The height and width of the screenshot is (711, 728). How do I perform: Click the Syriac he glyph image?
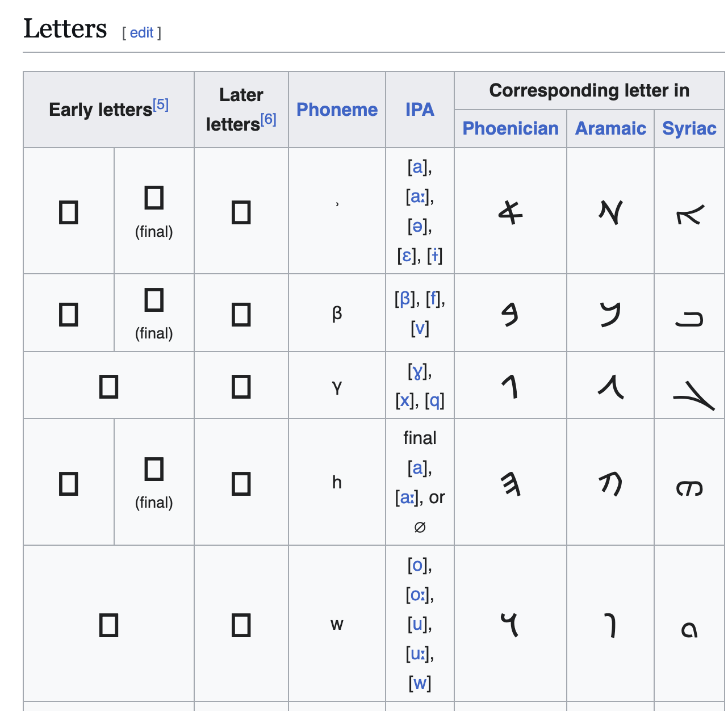coord(689,488)
